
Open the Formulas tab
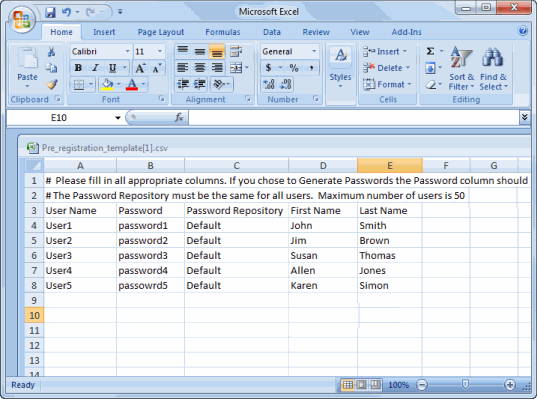[223, 32]
